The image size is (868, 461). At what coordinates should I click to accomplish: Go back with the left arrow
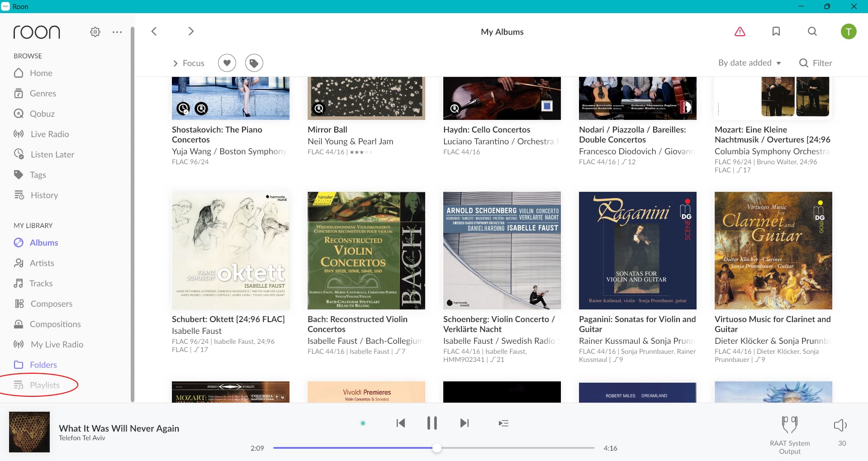point(154,31)
